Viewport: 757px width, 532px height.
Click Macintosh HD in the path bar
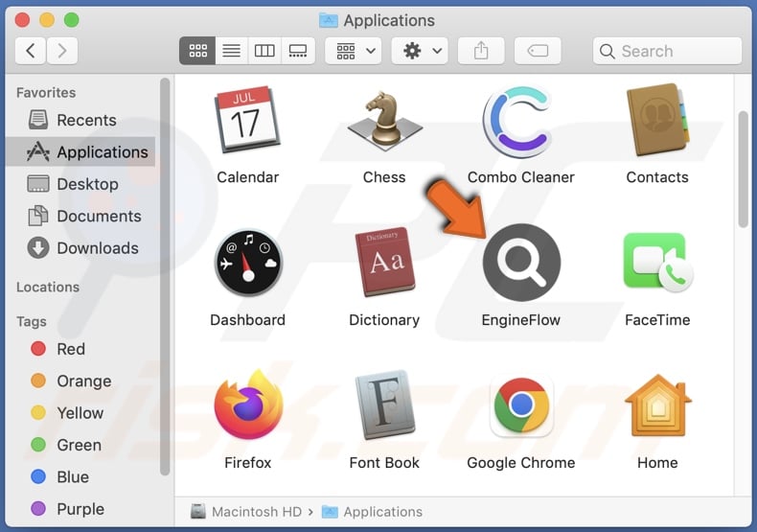pos(246,512)
